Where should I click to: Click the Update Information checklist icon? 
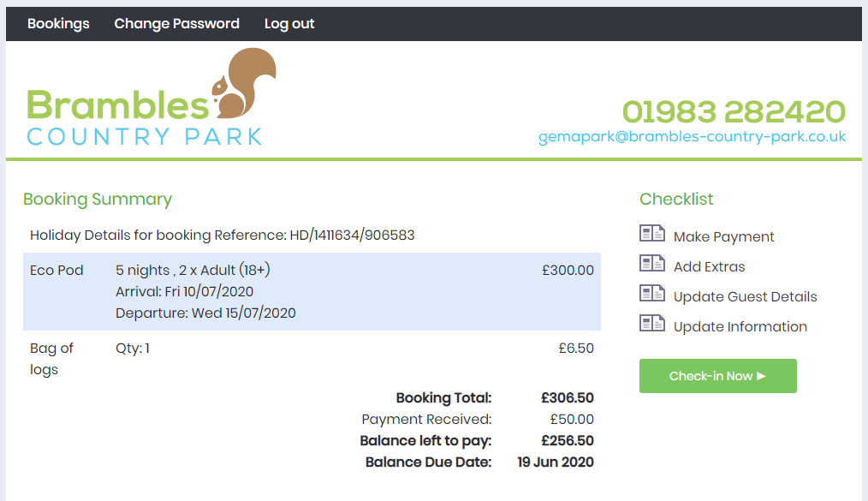[x=651, y=324]
